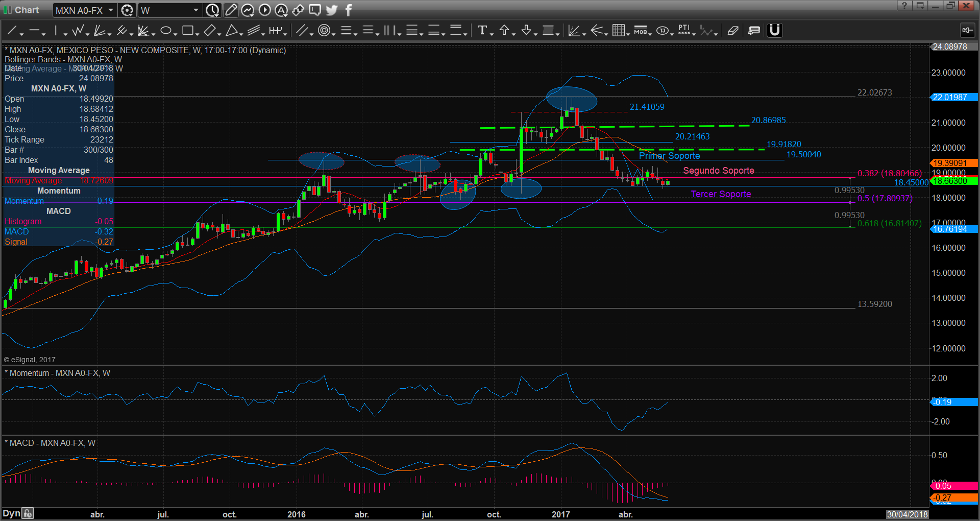Select the rotated rectangle tool

pos(209,31)
